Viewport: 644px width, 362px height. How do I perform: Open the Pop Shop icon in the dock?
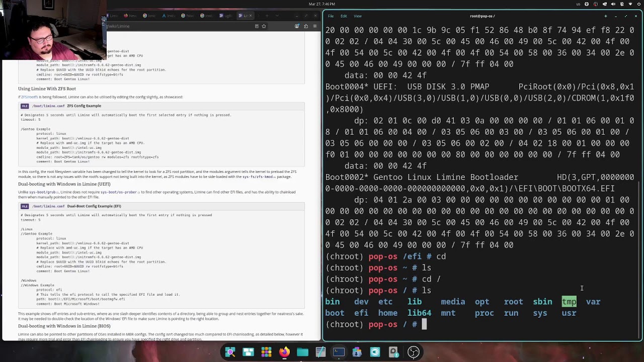coord(357,352)
